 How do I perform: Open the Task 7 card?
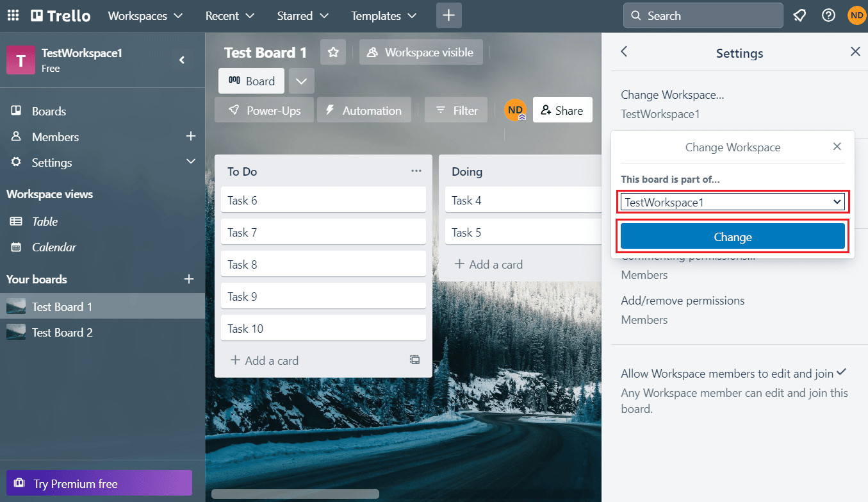coord(323,232)
